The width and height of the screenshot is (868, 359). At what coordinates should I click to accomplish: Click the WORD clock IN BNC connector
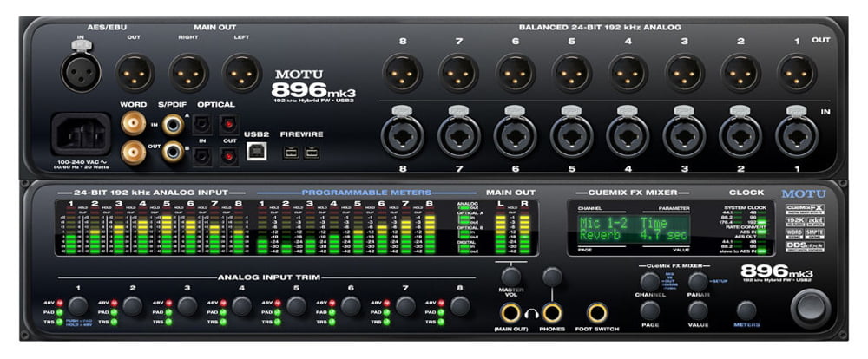pos(134,123)
